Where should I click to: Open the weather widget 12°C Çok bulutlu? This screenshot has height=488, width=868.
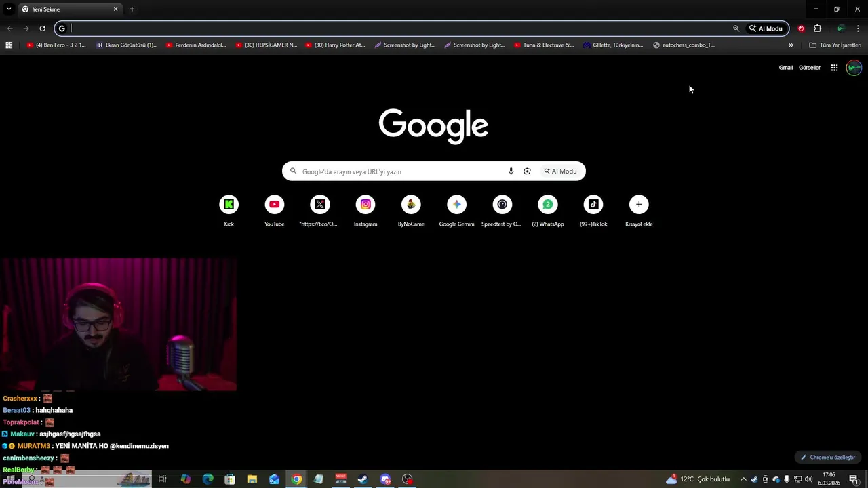click(698, 479)
